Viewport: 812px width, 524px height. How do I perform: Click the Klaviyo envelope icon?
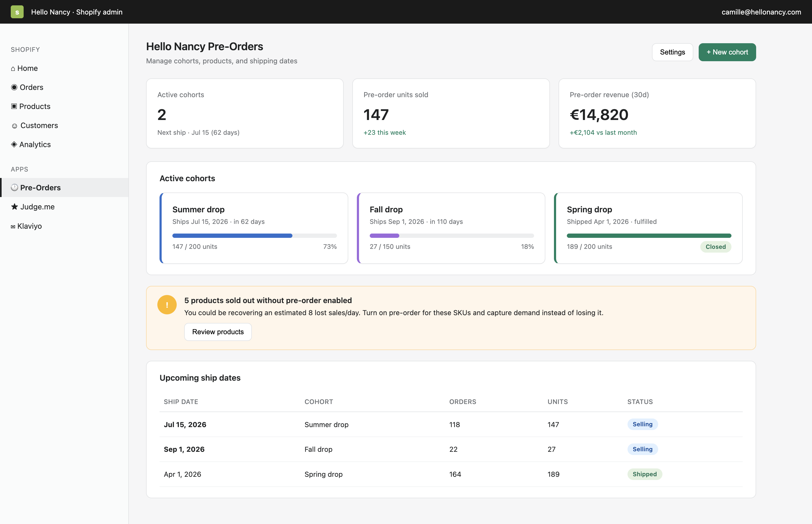click(13, 227)
